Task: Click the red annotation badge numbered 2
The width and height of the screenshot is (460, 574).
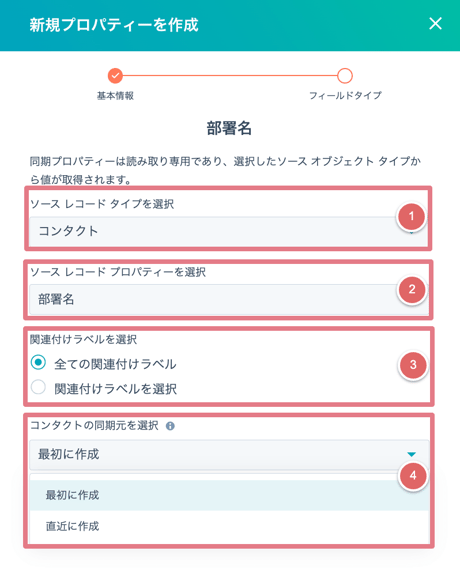Action: click(x=412, y=290)
